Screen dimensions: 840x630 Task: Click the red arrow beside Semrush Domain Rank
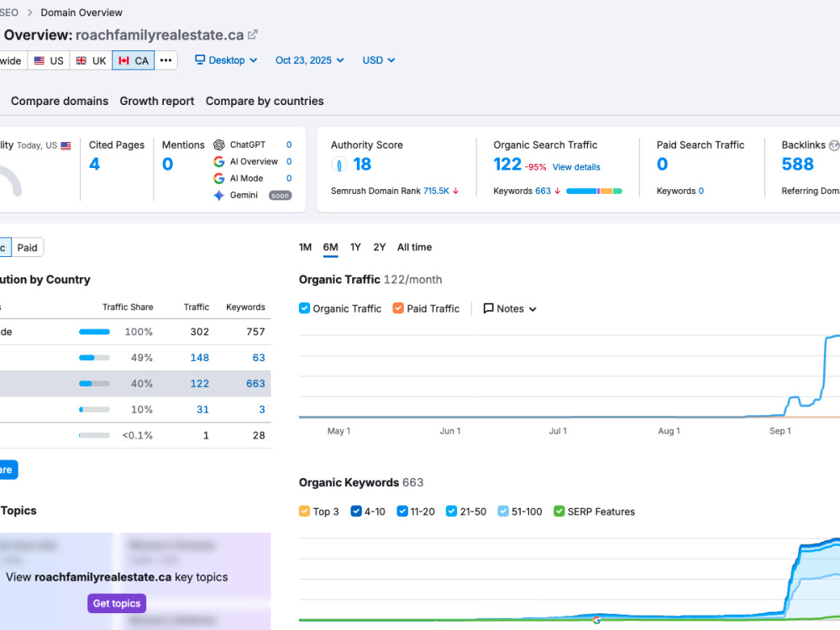pos(456,191)
